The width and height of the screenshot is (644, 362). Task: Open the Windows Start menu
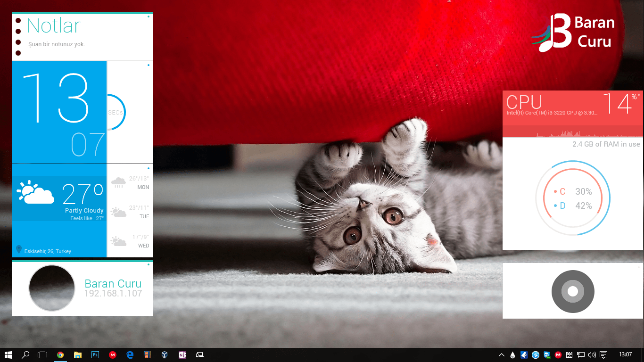[8, 354]
